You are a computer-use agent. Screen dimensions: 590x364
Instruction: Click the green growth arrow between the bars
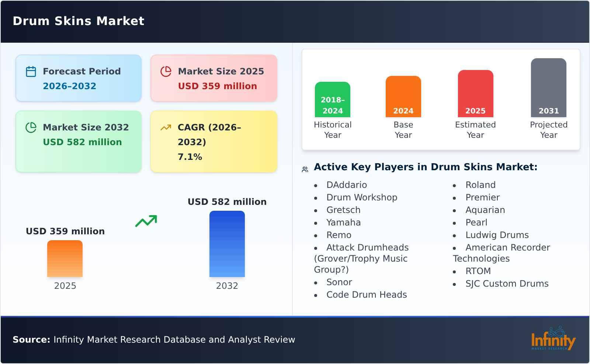click(x=146, y=221)
